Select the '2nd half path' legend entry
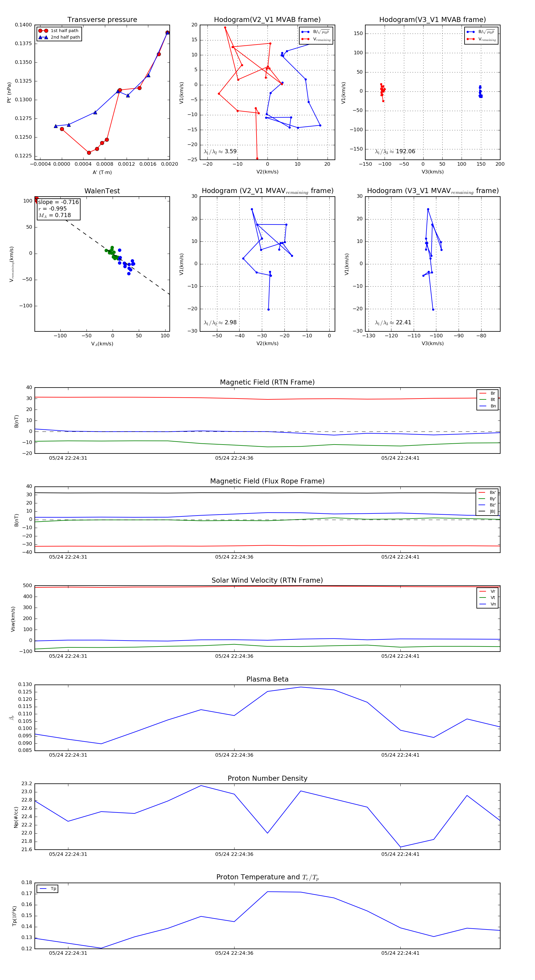This screenshot has height=980, width=535. tap(59, 37)
